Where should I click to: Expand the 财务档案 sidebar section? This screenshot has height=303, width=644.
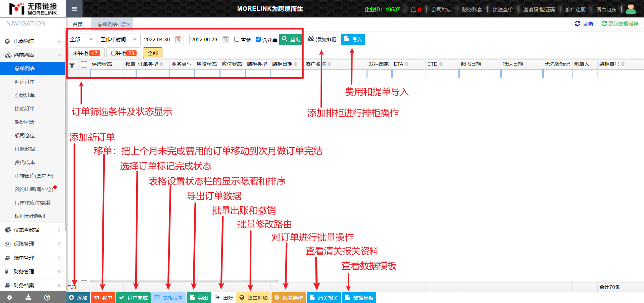33,285
